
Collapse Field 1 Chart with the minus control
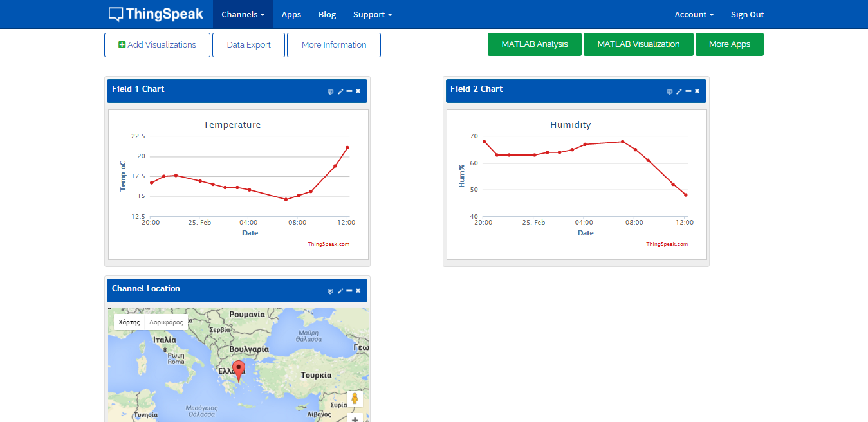[x=349, y=91]
